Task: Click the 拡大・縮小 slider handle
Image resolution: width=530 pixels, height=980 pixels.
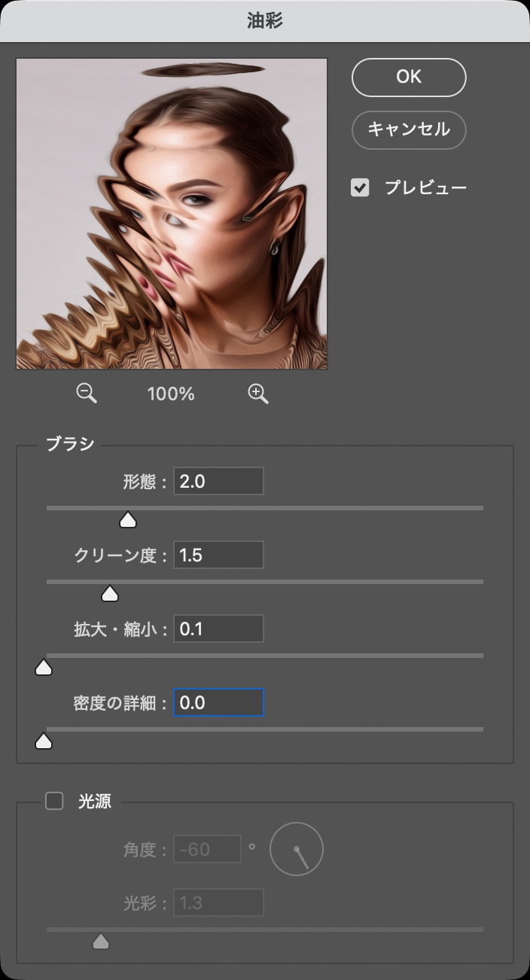Action: coord(44,668)
